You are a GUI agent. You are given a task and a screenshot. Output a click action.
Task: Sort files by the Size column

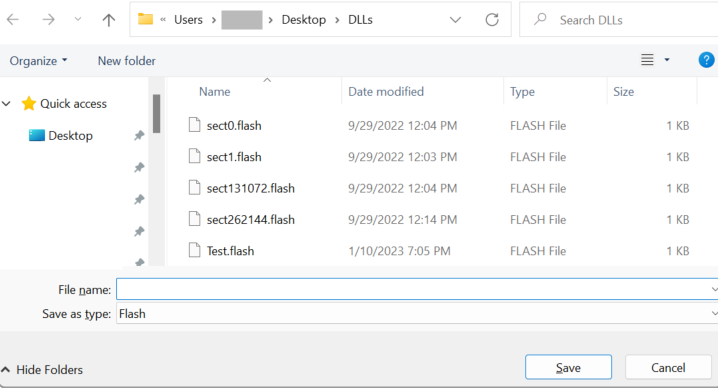coord(624,92)
